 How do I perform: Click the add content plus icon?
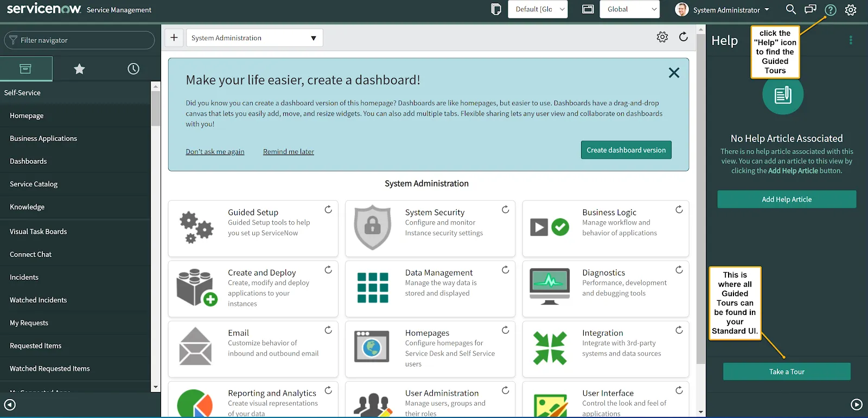[174, 37]
